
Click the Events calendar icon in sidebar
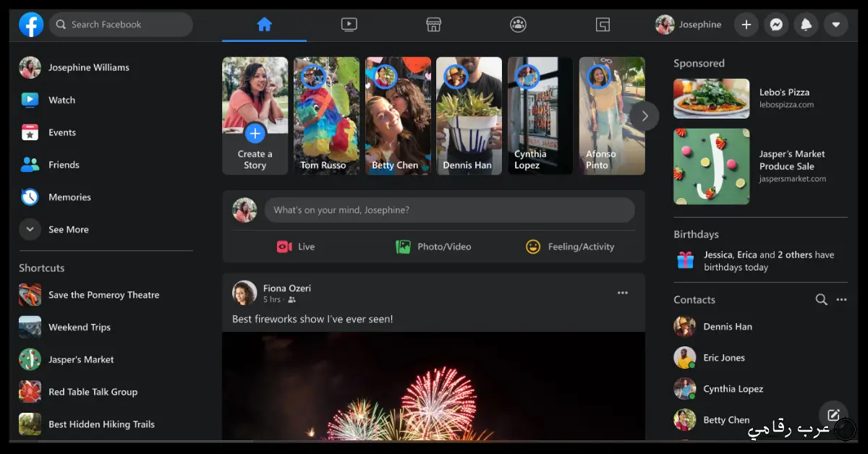pos(30,132)
